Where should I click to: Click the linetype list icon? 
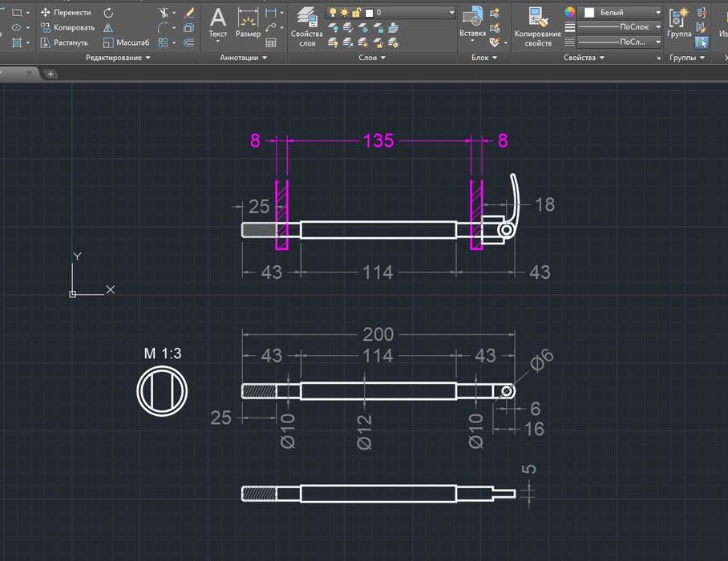570,42
